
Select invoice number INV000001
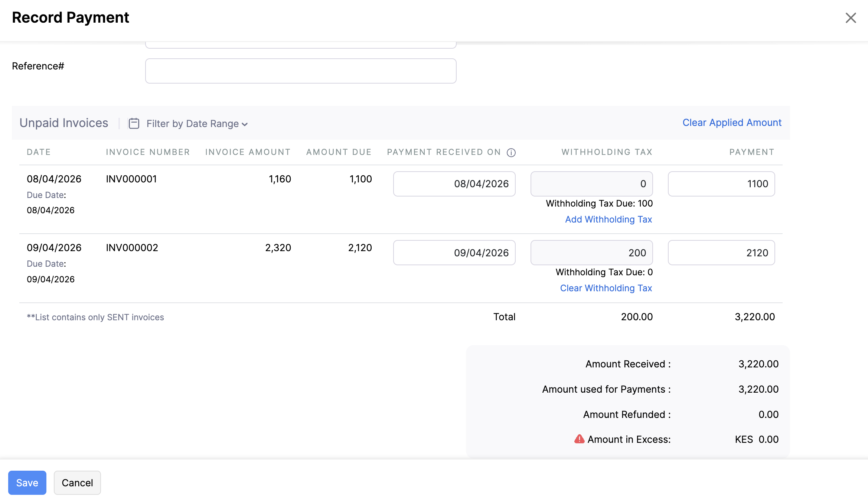[x=131, y=179]
